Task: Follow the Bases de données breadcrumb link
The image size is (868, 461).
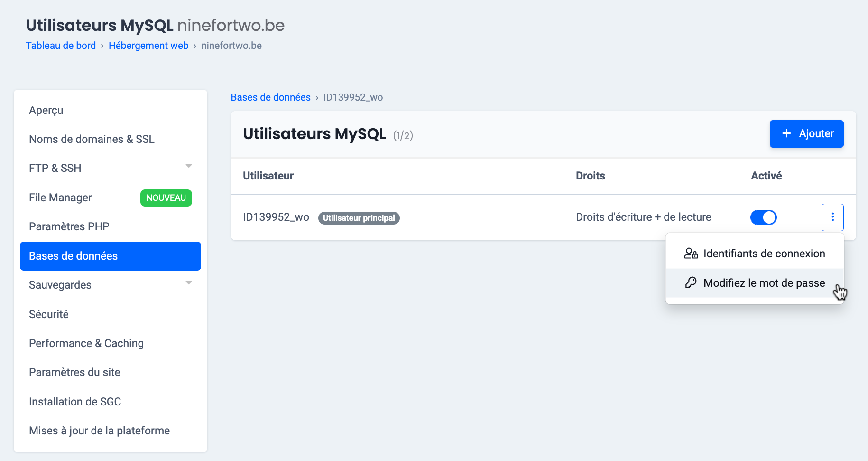Action: (270, 97)
